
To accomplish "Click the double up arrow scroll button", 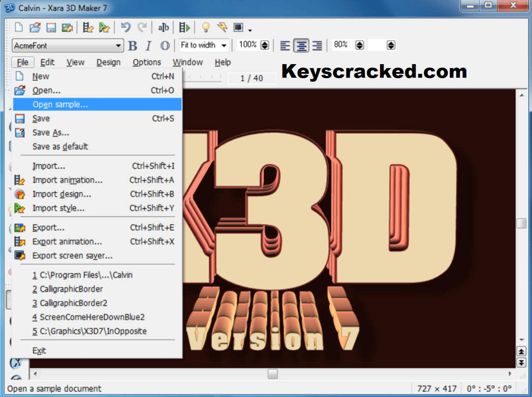I will [x=521, y=351].
